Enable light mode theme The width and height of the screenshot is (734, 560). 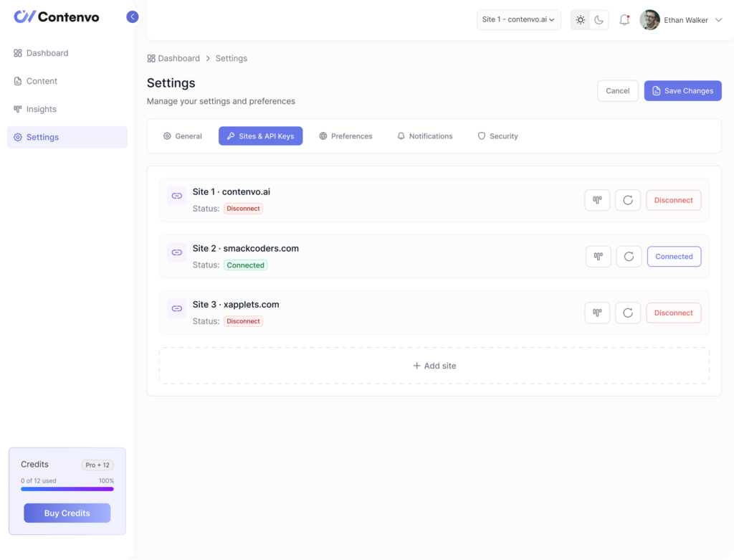[580, 20]
